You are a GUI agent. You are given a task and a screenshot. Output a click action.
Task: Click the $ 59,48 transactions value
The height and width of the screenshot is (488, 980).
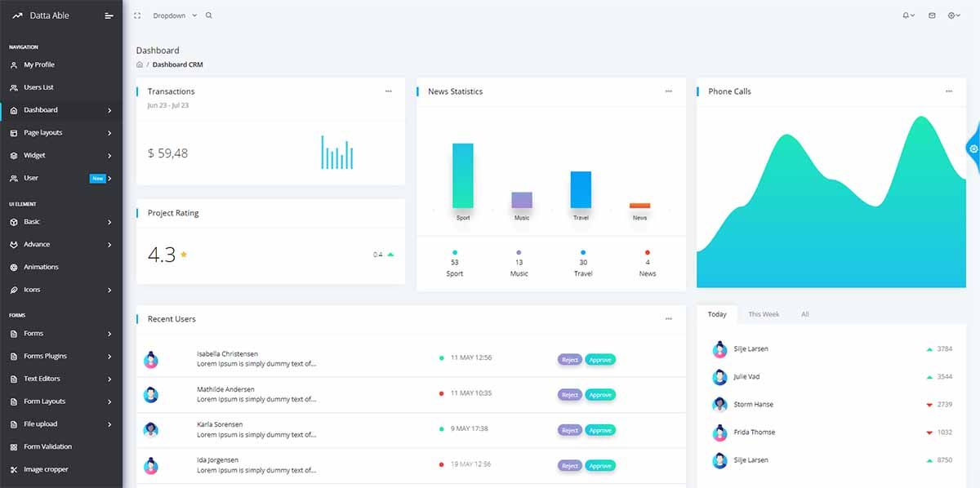tap(167, 153)
